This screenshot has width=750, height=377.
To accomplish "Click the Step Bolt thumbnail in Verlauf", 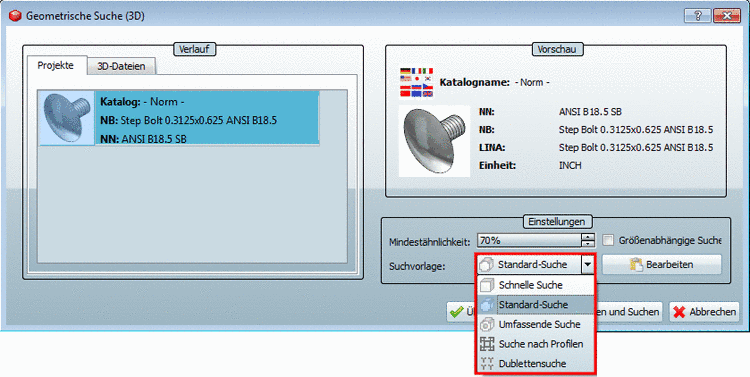I will tap(66, 118).
